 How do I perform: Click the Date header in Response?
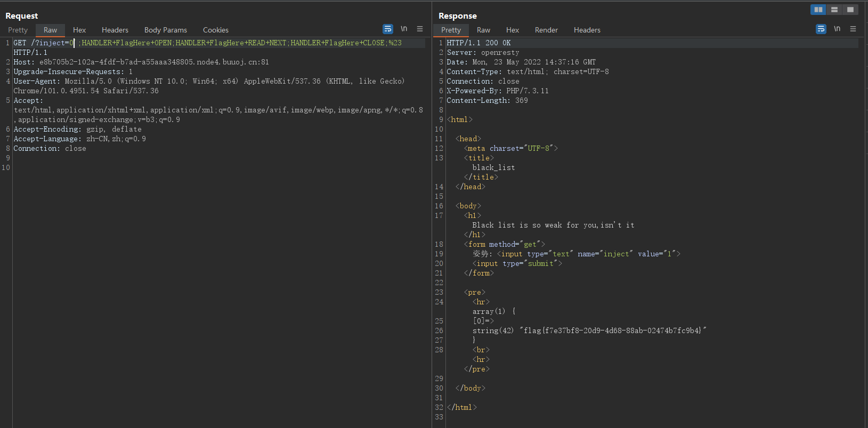tap(521, 62)
